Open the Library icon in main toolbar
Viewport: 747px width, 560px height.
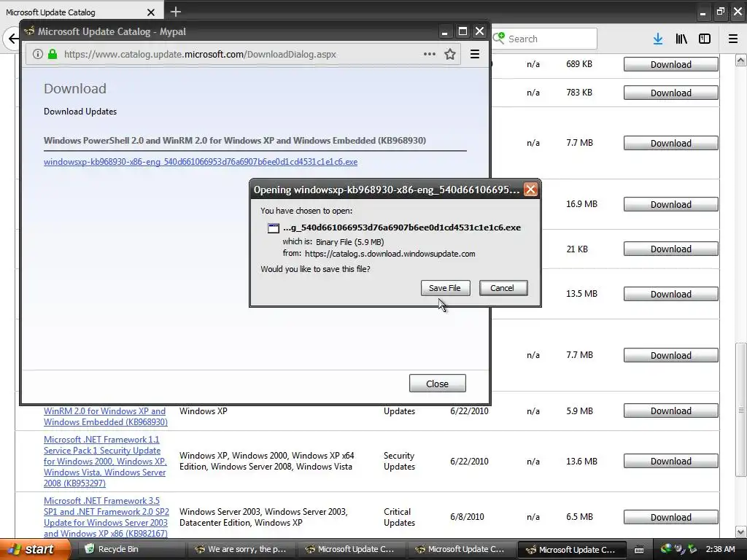(681, 39)
